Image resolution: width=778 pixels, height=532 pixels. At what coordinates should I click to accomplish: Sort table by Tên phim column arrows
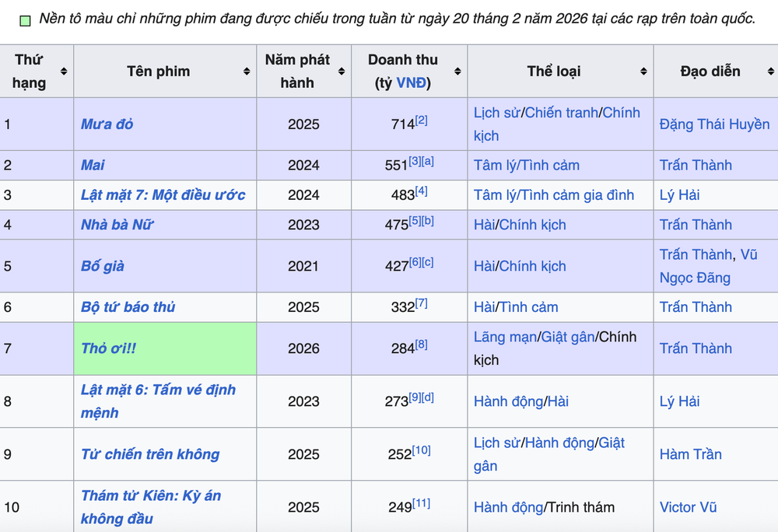[x=247, y=72]
